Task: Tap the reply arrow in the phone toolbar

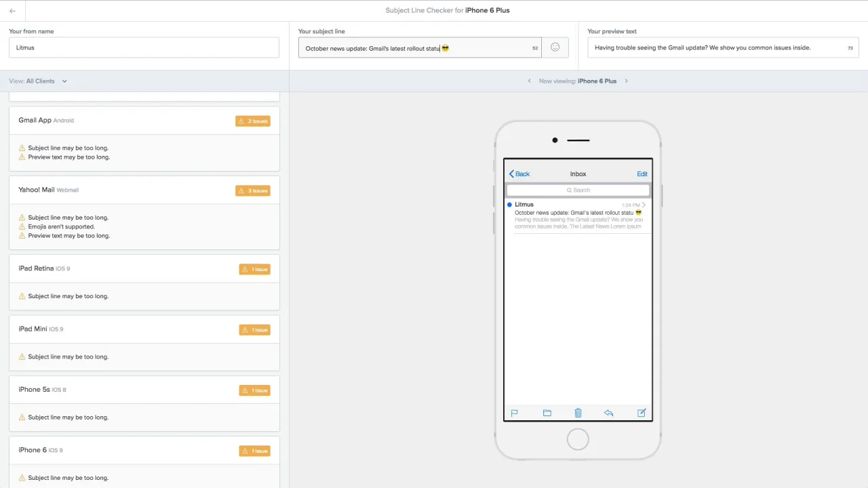Action: [608, 413]
